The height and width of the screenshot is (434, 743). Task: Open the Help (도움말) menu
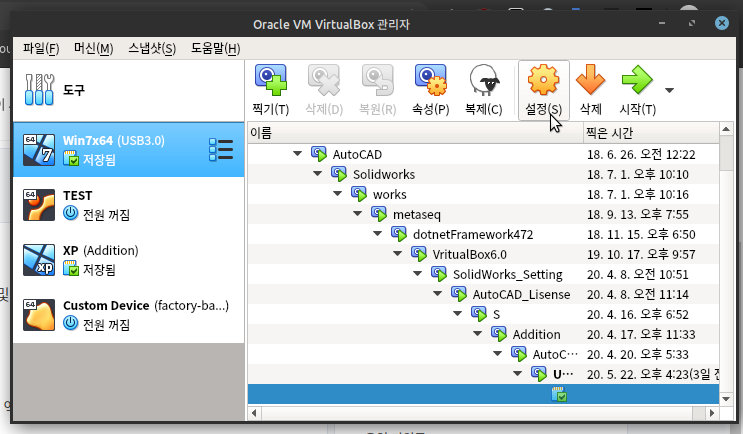[x=216, y=48]
